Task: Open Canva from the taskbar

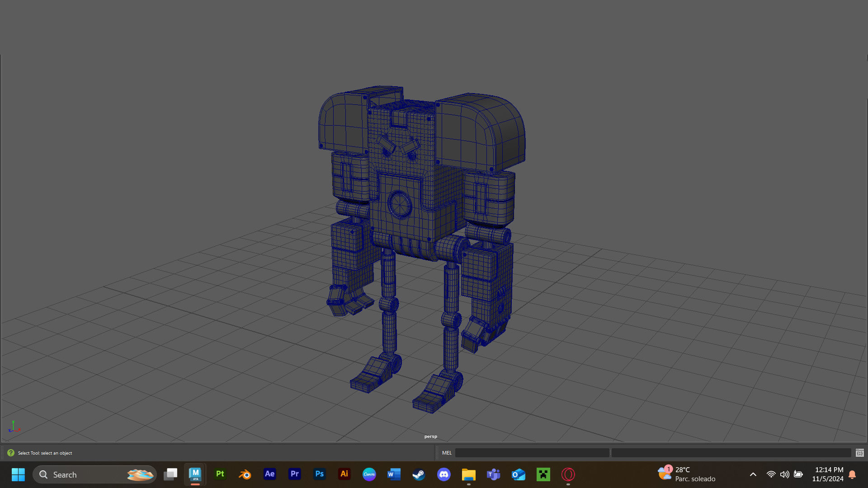Action: coord(369,474)
